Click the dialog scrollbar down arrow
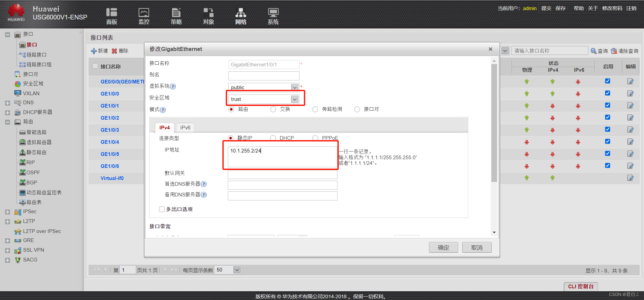 pyautogui.click(x=494, y=232)
